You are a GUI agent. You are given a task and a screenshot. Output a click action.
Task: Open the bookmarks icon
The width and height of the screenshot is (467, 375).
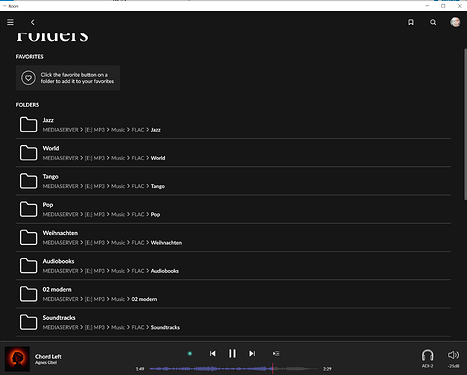tap(411, 22)
